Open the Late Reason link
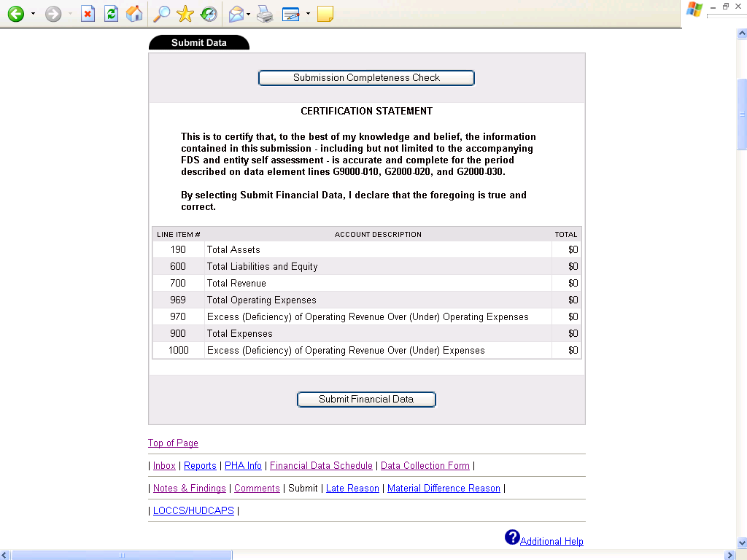This screenshot has height=560, width=747. [x=352, y=488]
